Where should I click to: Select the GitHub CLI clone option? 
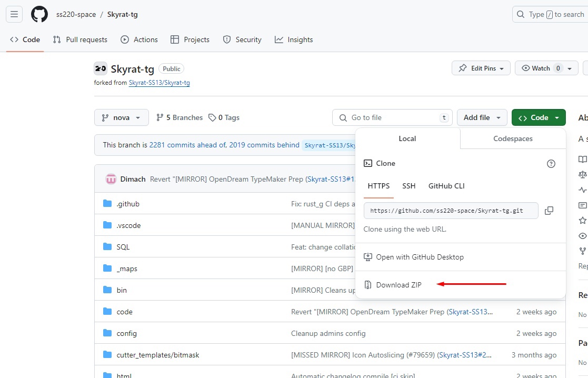click(x=446, y=186)
